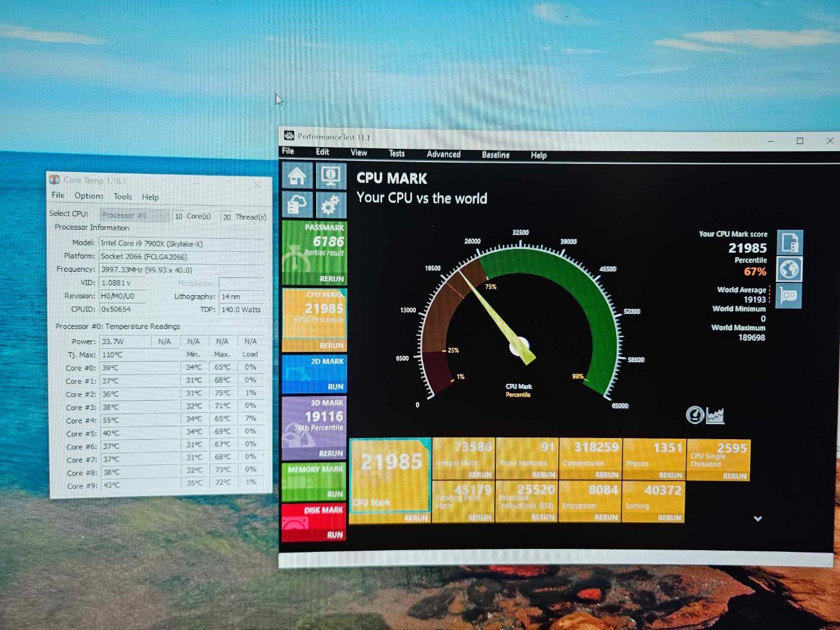Rerun the CPU Single Threaded test
The height and width of the screenshot is (630, 840).
[734, 476]
